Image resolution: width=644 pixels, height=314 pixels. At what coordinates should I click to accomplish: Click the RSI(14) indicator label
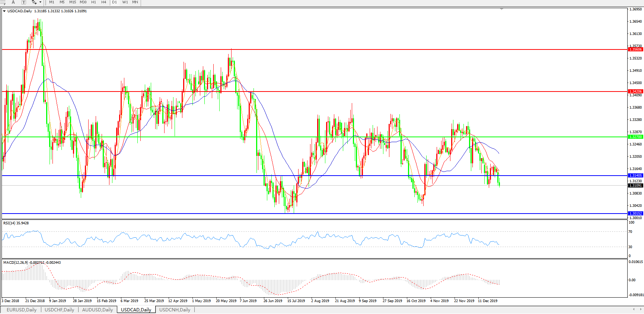click(16, 223)
